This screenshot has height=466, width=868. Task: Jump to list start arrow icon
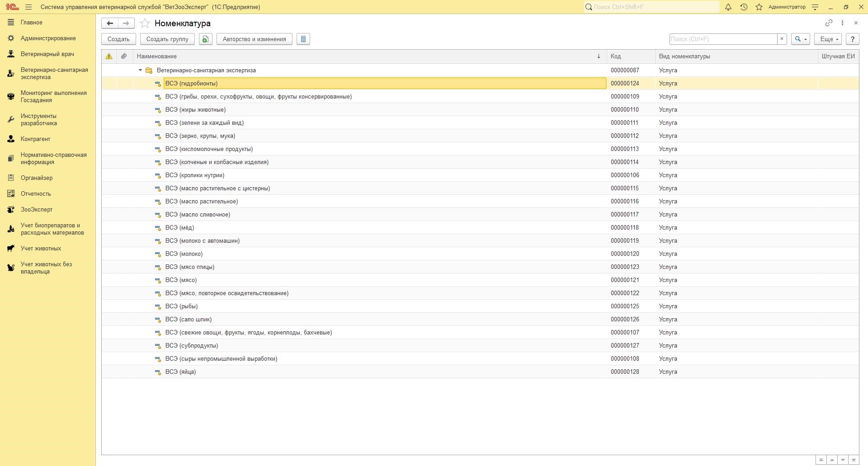tap(821, 460)
